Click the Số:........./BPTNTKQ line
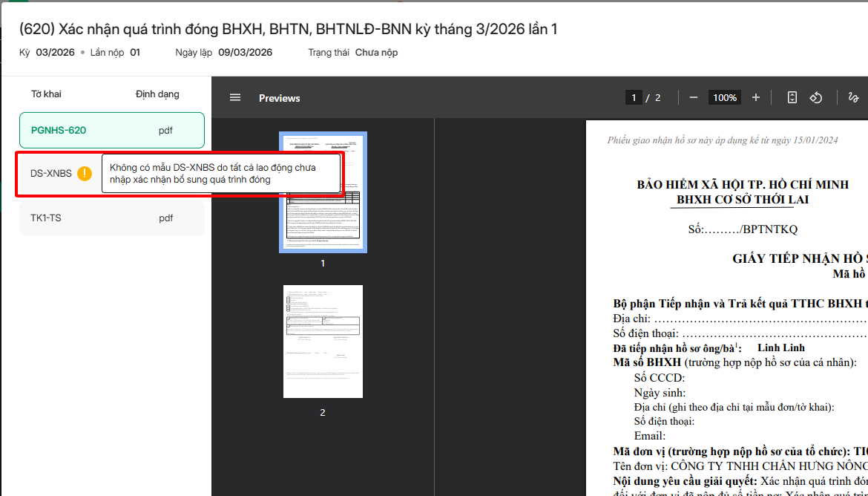Screen dimensions: 868x496 743,229
